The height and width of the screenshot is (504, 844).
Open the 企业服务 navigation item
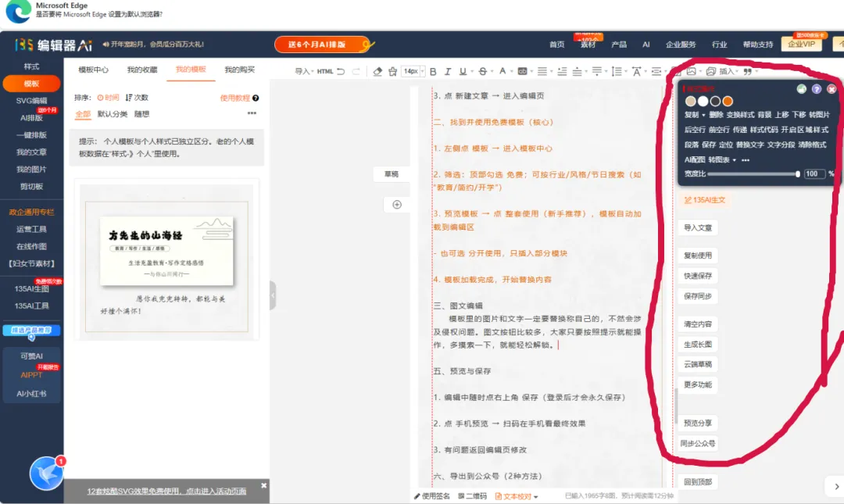click(x=681, y=45)
